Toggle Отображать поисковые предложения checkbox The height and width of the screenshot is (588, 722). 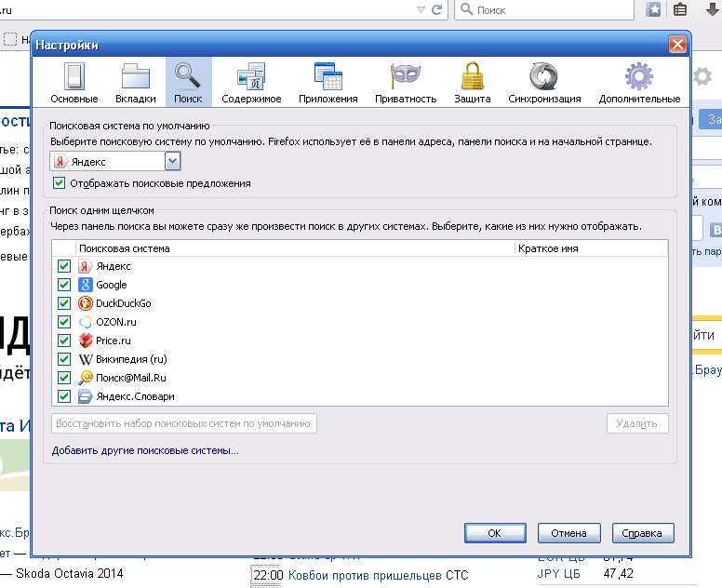[x=59, y=183]
